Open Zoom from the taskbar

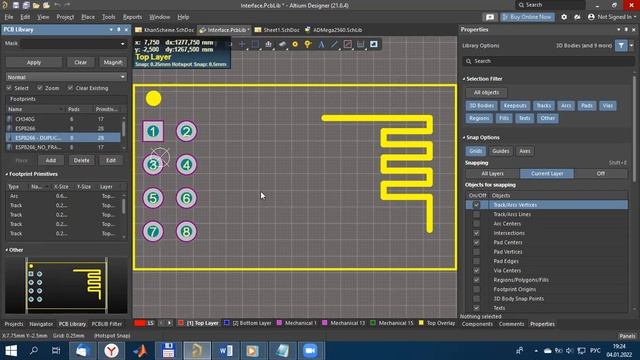click(x=310, y=351)
